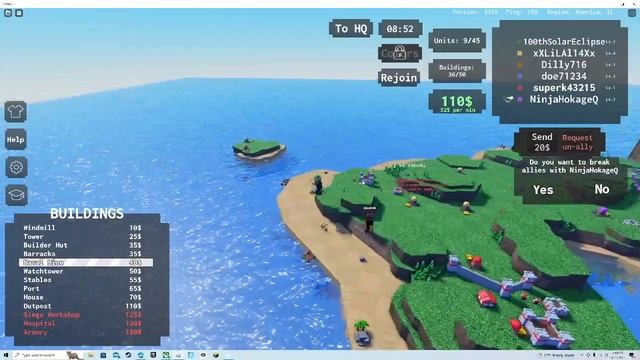Confirm Yes to break allies
The height and width of the screenshot is (360, 640).
543,190
